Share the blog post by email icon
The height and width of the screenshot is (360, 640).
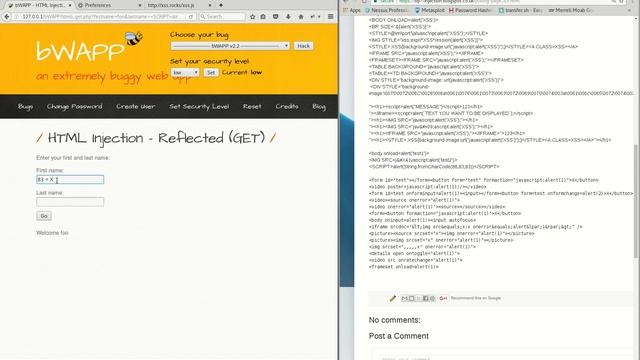coord(404,298)
